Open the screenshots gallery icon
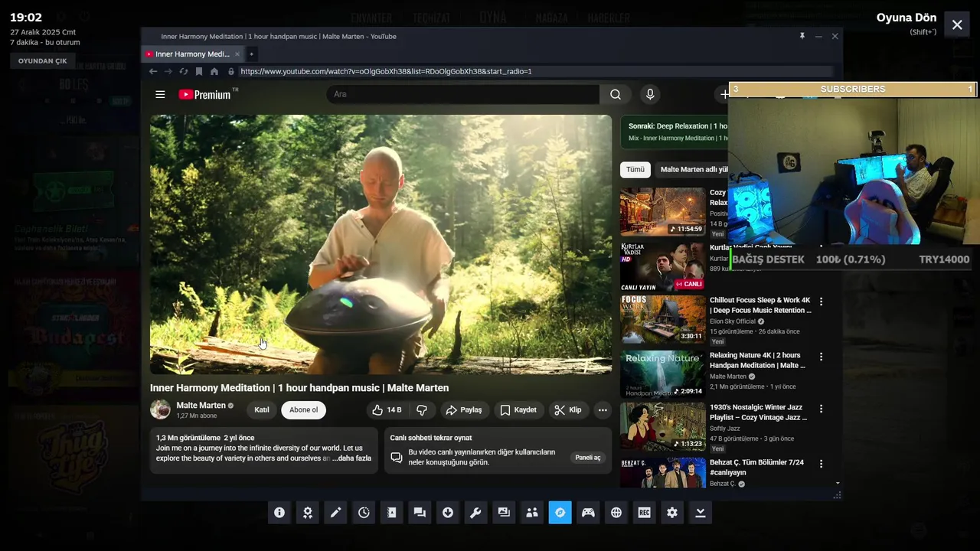Screen dimensions: 980x551 point(504,513)
